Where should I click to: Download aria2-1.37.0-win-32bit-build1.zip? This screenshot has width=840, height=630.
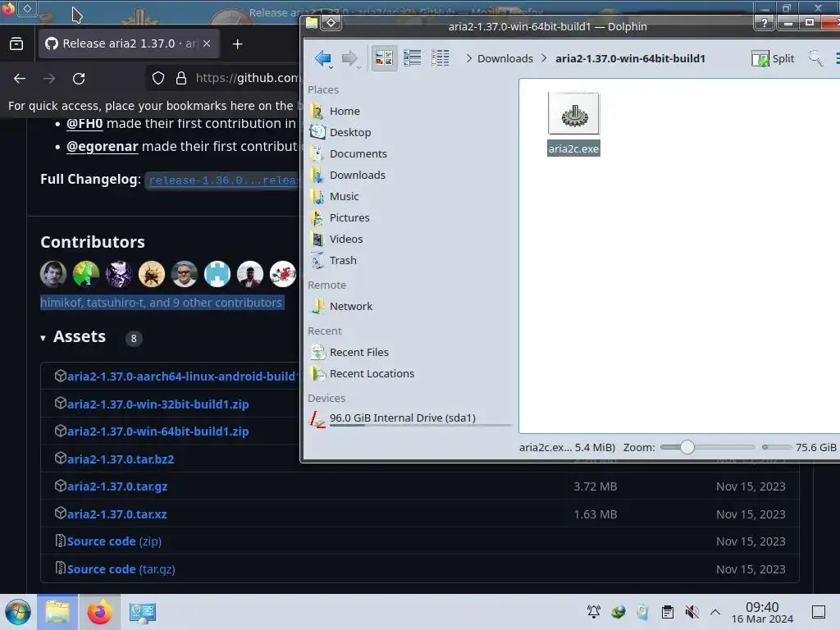158,404
